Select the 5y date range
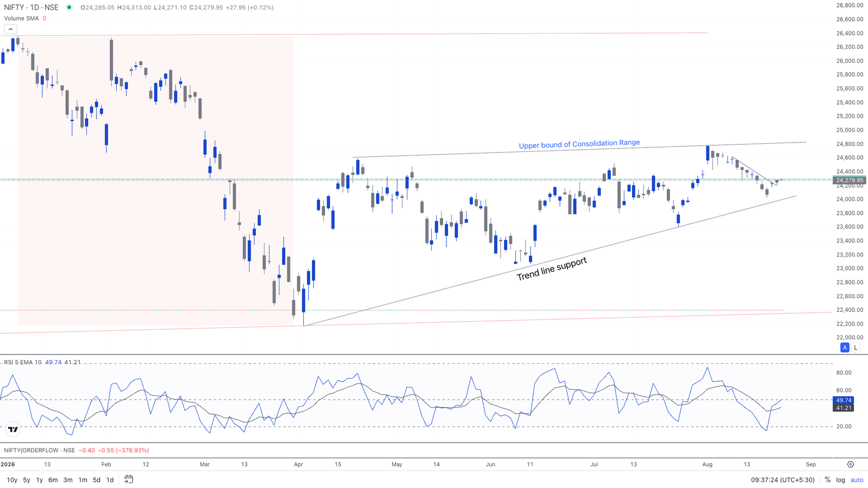 27,480
